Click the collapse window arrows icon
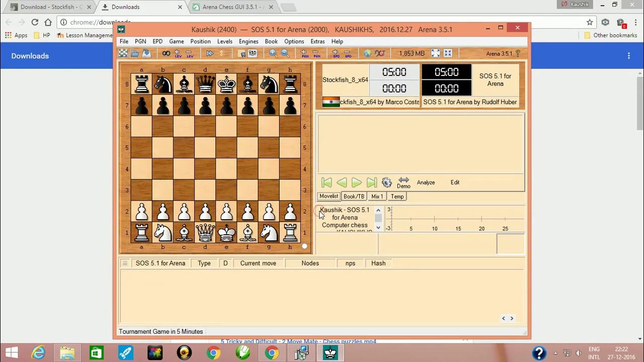This screenshot has width=644, height=362. [x=448, y=53]
